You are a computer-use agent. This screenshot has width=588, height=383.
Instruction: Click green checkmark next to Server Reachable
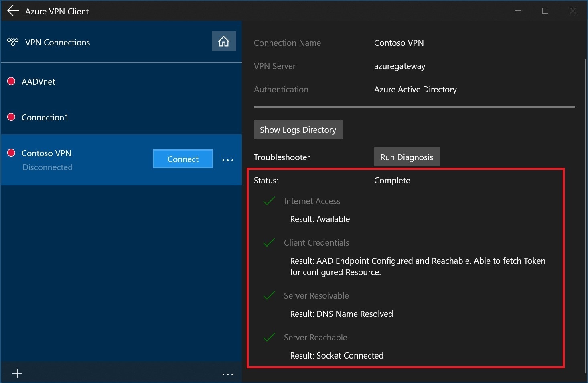(269, 337)
